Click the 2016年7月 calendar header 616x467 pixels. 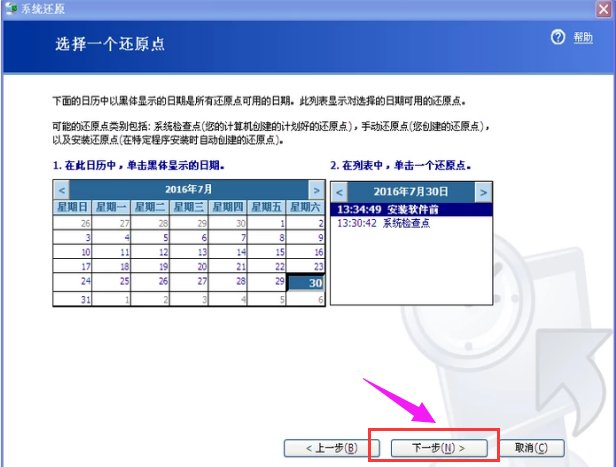pos(188,189)
